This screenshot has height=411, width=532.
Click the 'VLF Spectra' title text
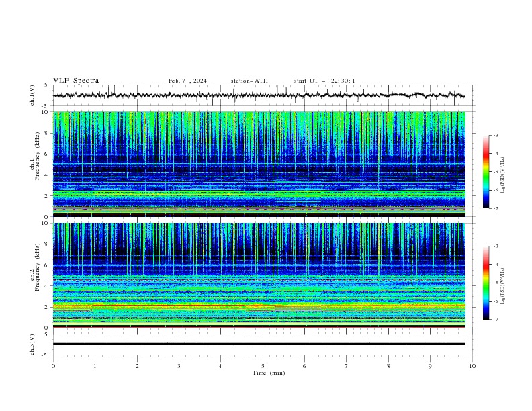(76, 81)
